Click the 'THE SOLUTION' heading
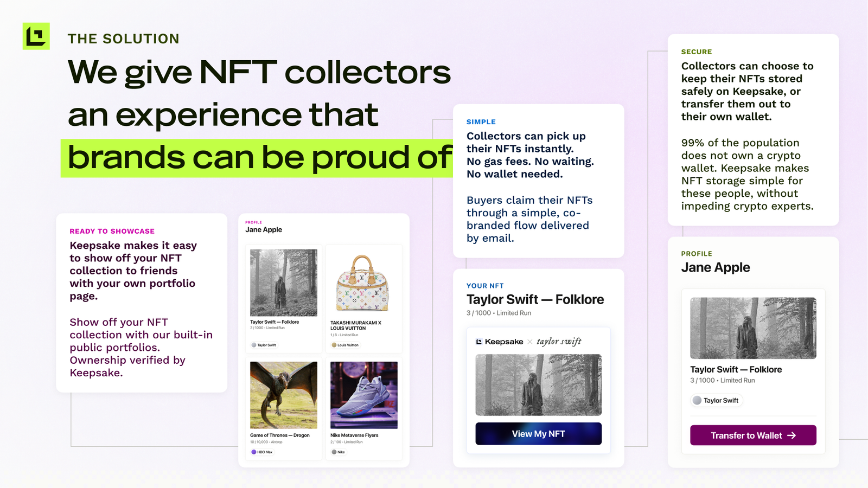This screenshot has width=868, height=488. click(x=123, y=38)
